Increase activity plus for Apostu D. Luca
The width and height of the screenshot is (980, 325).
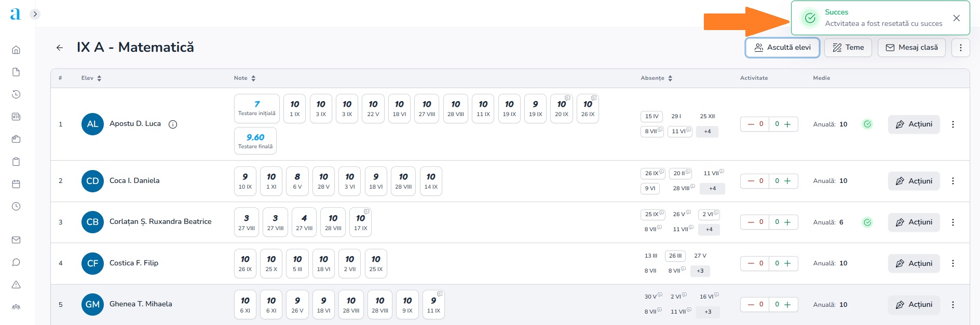point(787,124)
